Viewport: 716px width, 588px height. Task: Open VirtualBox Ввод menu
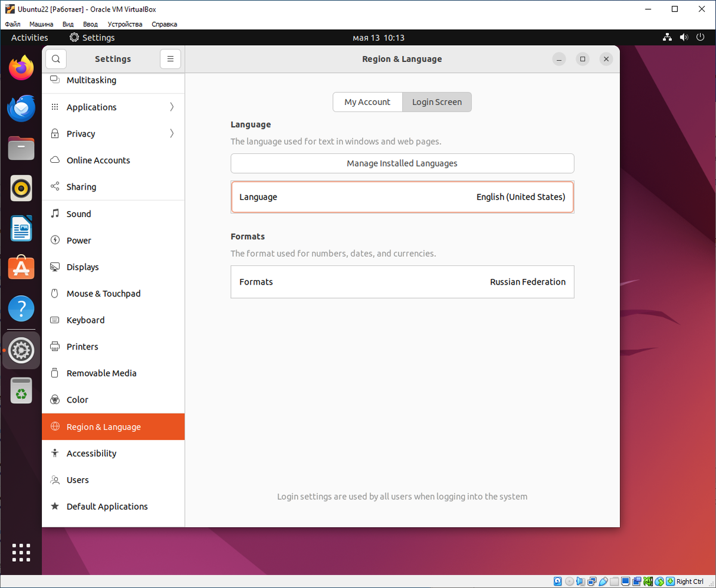pos(91,24)
